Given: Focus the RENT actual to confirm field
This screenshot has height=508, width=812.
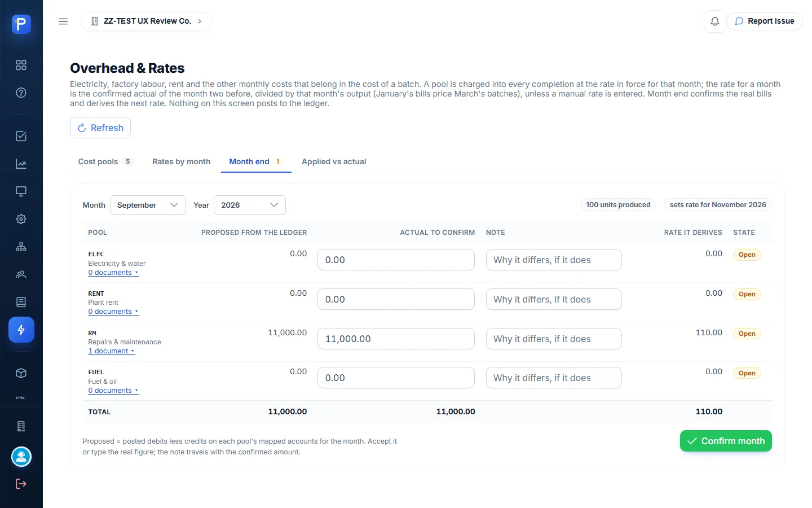Looking at the screenshot, I should click(396, 299).
